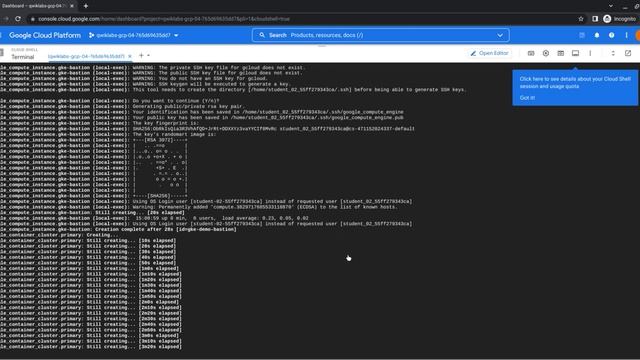This screenshot has width=640, height=360.
Task: Reload the page with the browser refresh icon
Action: [x=18, y=19]
